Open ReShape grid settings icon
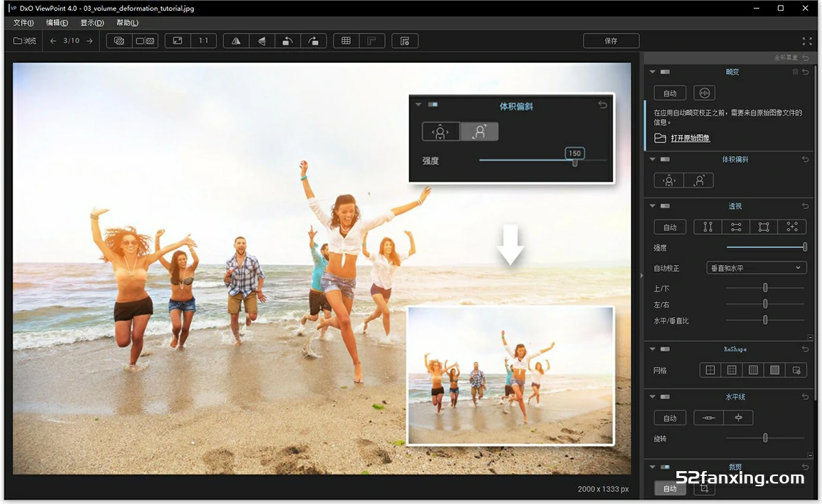This screenshot has width=822, height=504. coord(796,370)
